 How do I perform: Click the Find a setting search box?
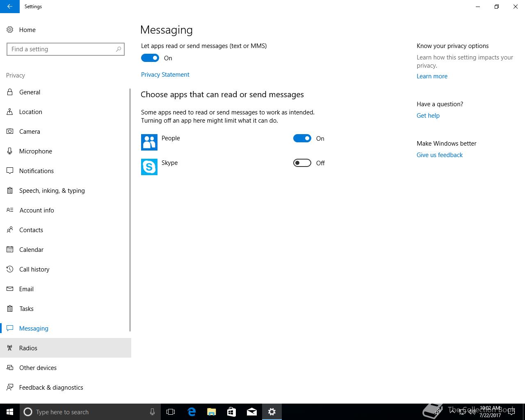click(x=62, y=49)
